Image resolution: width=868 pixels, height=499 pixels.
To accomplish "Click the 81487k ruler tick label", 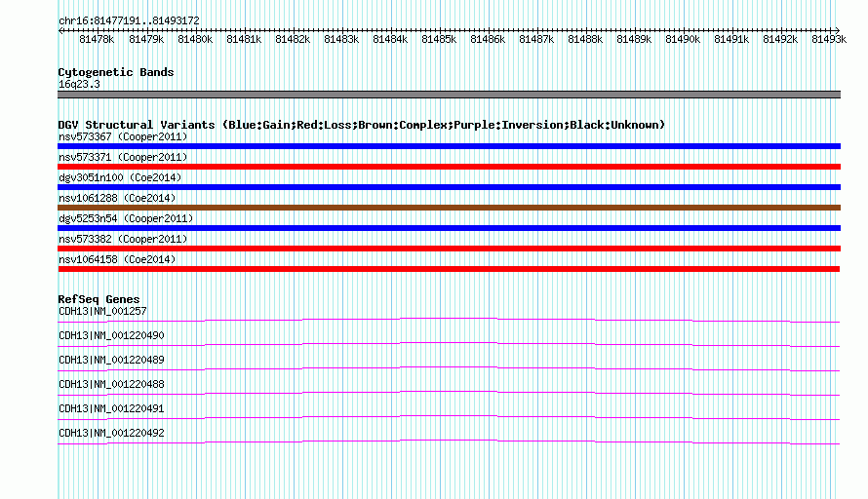I will point(535,39).
